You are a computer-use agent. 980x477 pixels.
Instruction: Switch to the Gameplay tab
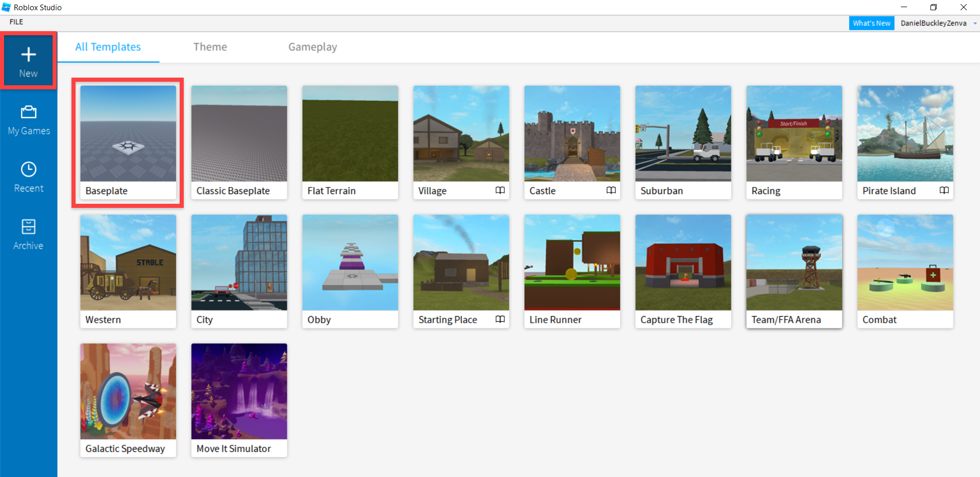pyautogui.click(x=312, y=47)
